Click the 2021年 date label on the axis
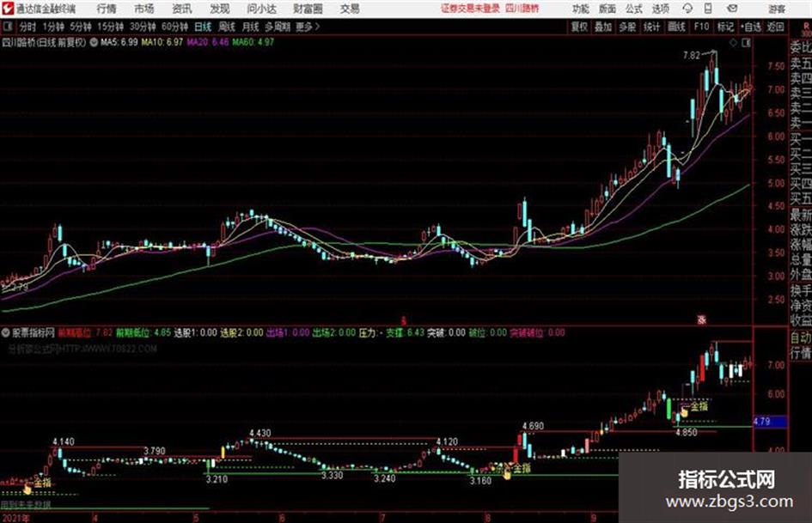The height and width of the screenshot is (523, 812). 15,518
